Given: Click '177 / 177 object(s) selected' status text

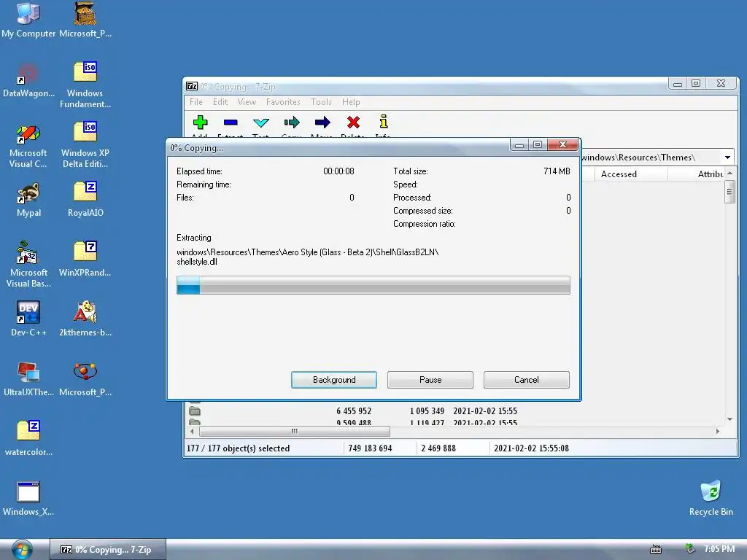Looking at the screenshot, I should point(239,448).
